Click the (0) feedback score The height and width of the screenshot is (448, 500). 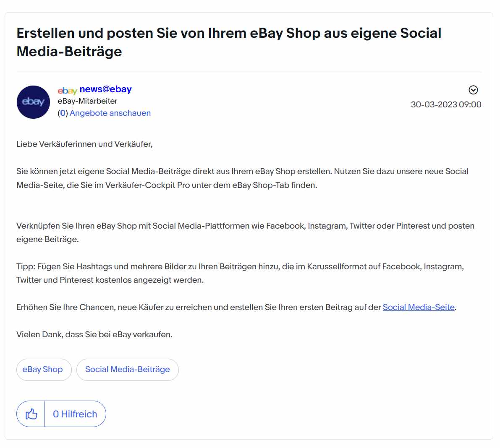tap(63, 113)
